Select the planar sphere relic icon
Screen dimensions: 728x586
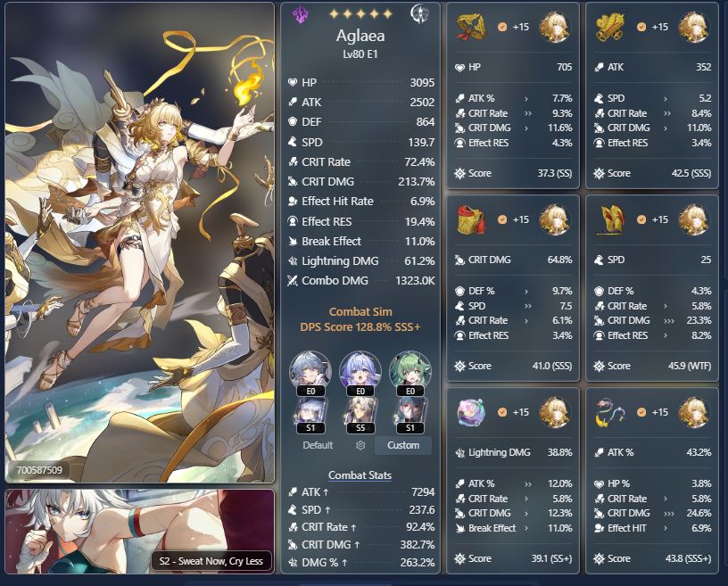click(471, 412)
